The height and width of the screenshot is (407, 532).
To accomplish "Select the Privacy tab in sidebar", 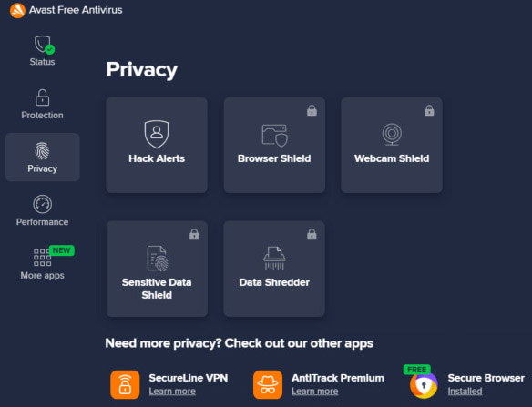I will (43, 157).
